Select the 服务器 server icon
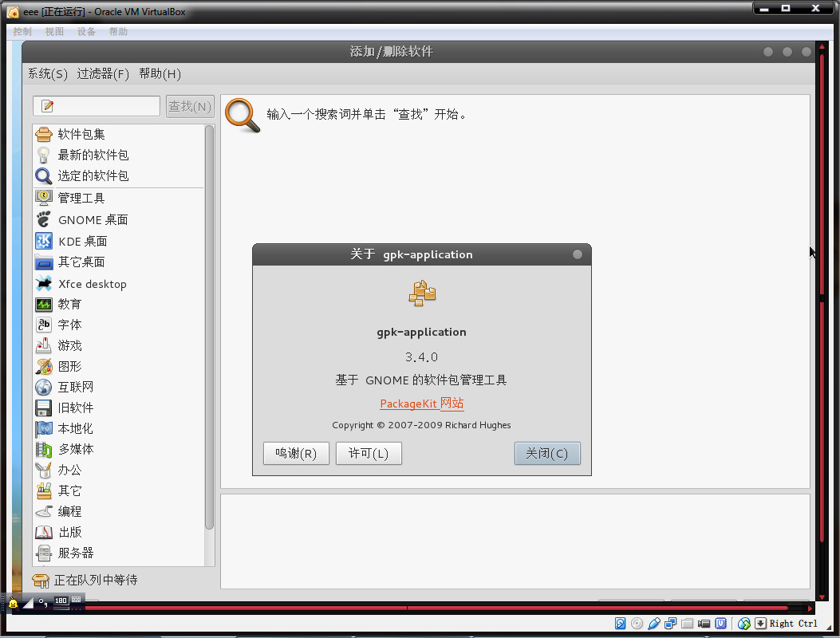840x638 pixels. click(43, 553)
